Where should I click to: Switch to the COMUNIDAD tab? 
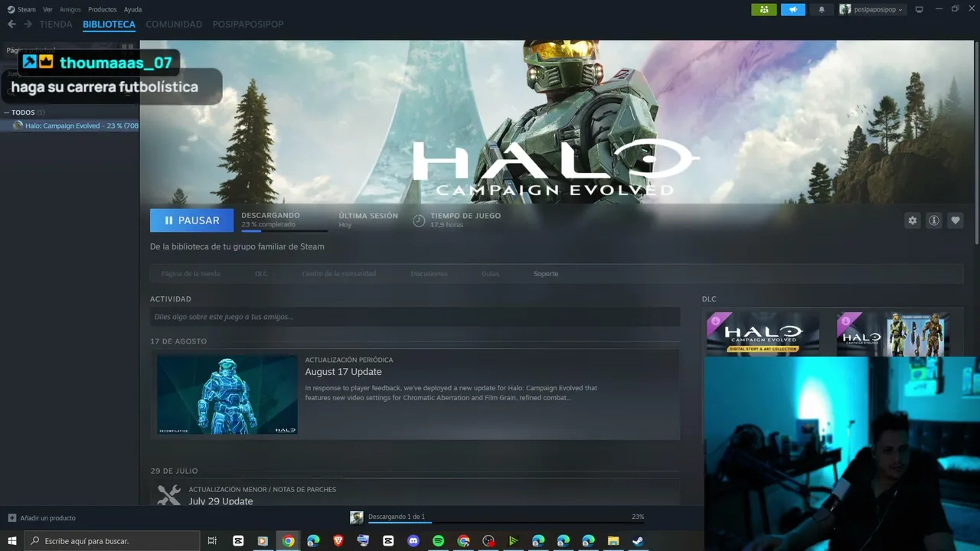174,24
